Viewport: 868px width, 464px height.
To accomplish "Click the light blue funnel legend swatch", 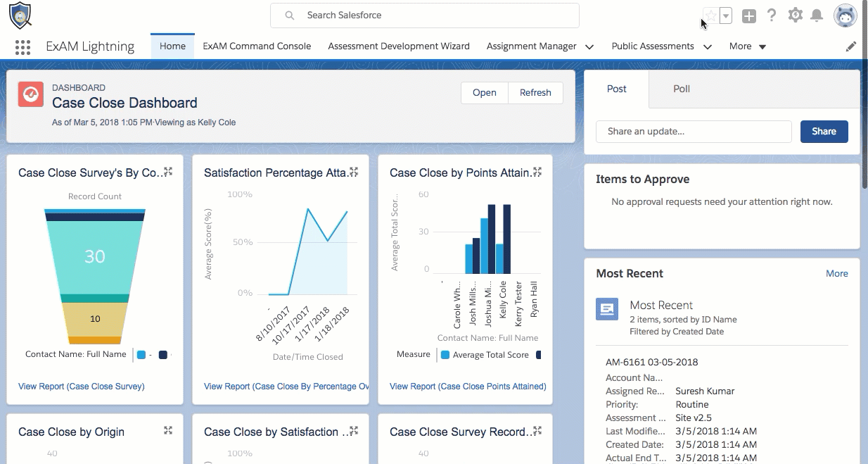I will coord(141,355).
